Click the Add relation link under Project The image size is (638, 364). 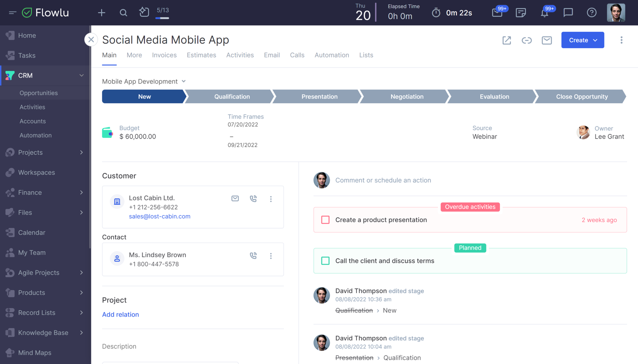tap(120, 314)
